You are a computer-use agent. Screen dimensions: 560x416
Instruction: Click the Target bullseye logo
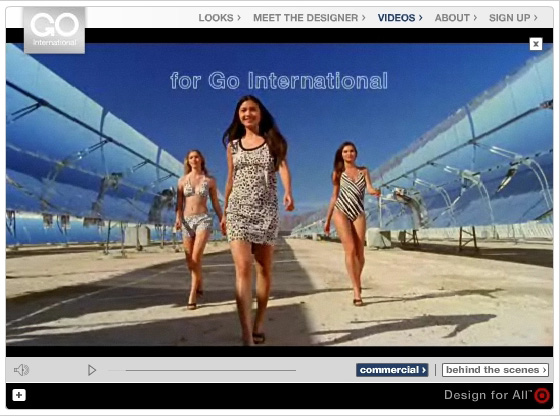(542, 395)
